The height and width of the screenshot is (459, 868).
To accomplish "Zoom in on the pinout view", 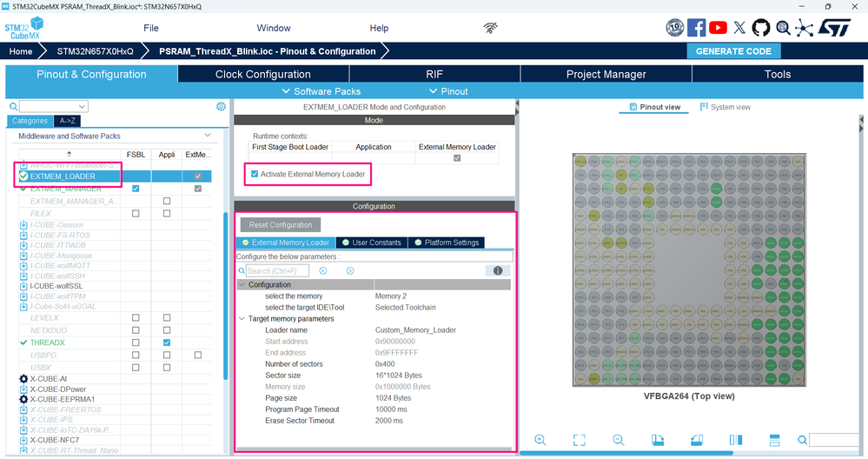I will 540,440.
